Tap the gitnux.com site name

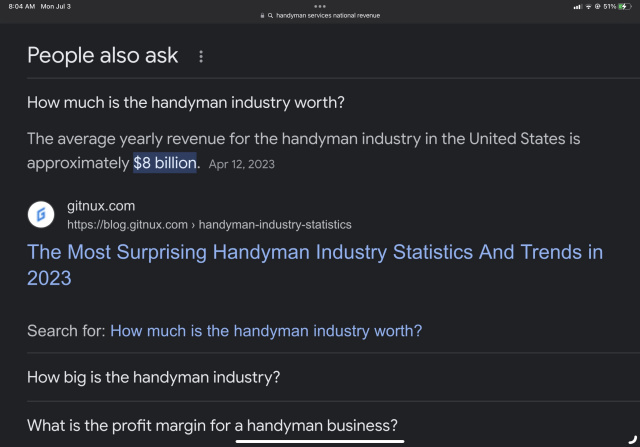click(101, 206)
